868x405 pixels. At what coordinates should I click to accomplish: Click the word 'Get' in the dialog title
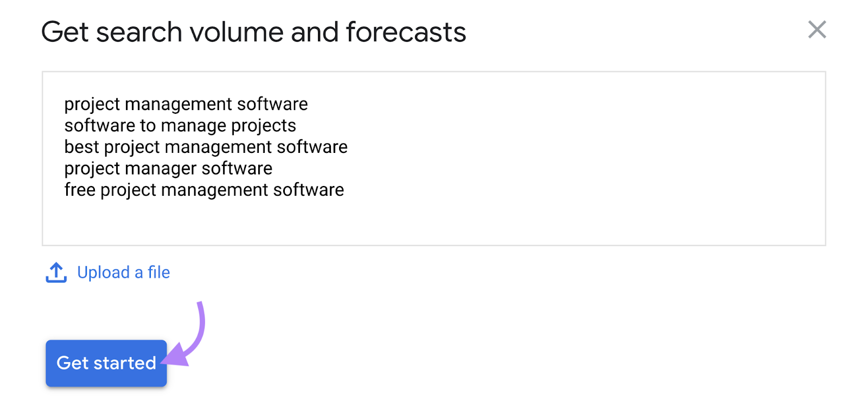[x=65, y=32]
